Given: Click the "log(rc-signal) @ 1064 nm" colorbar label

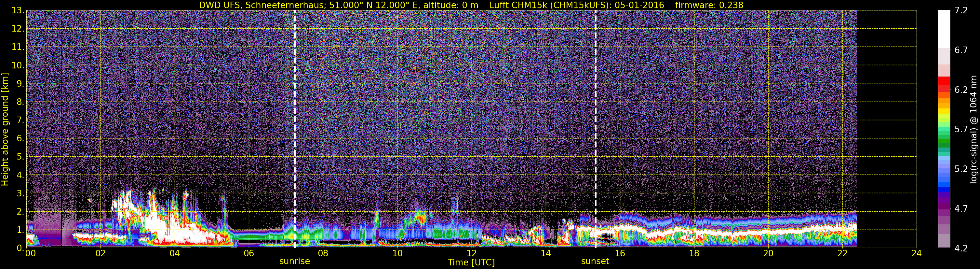Looking at the screenshot, I should (x=973, y=129).
